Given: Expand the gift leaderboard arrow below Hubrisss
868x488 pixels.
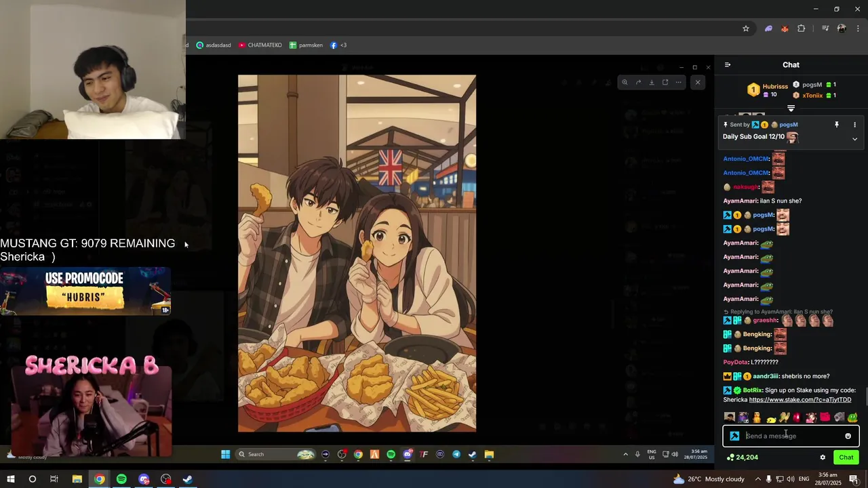Looking at the screenshot, I should tap(791, 108).
